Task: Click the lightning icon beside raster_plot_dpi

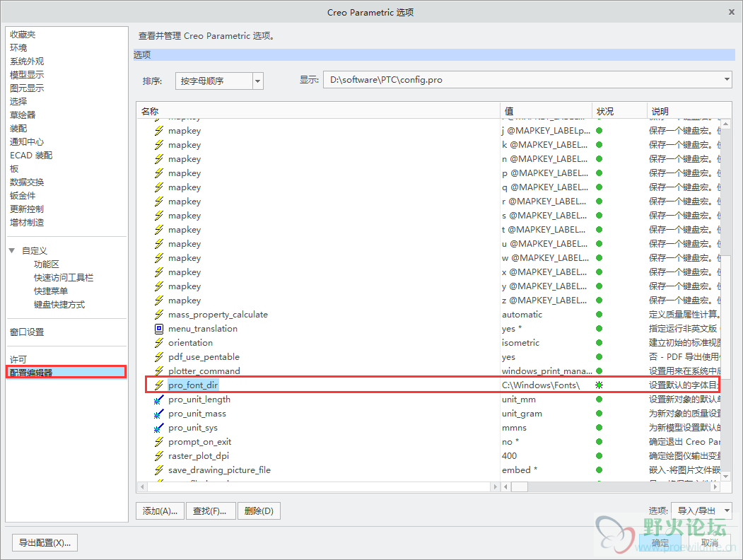Action: [159, 456]
